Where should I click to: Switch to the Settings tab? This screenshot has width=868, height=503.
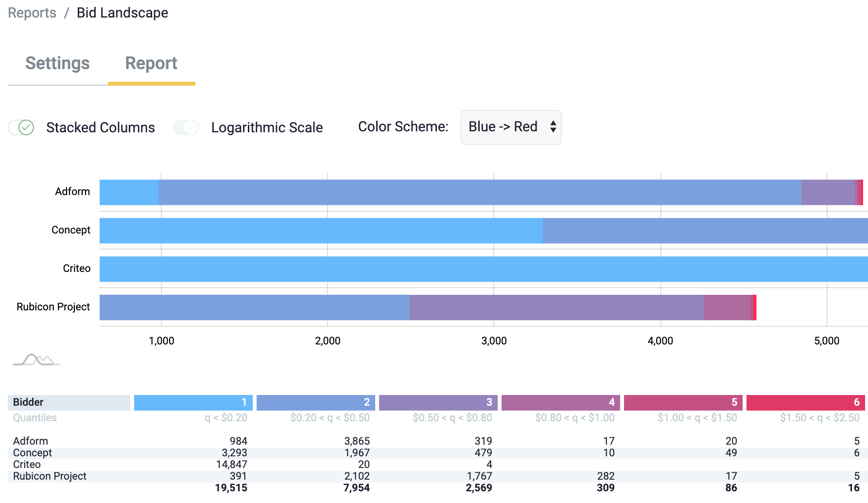57,63
